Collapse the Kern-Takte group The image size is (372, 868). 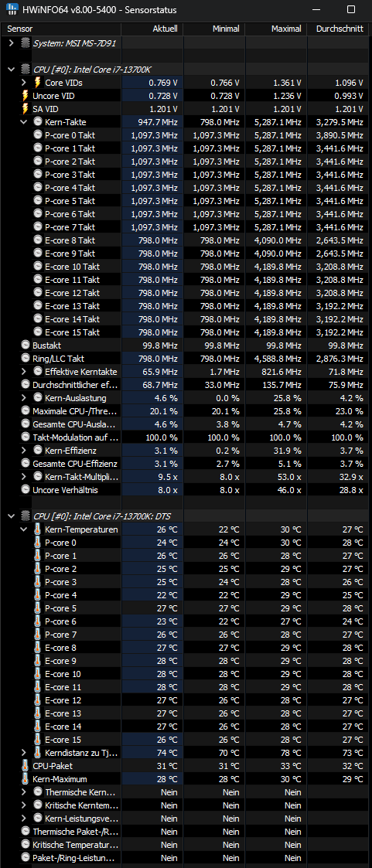click(24, 122)
